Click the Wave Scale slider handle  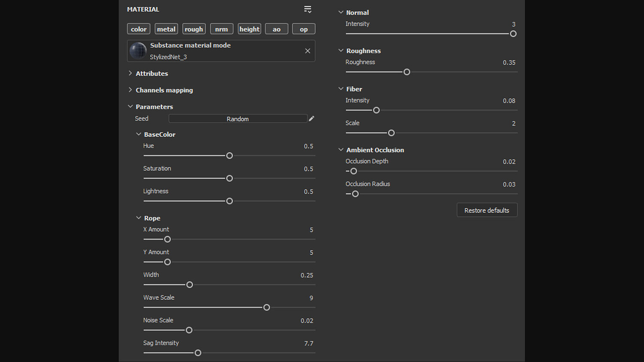tap(267, 308)
